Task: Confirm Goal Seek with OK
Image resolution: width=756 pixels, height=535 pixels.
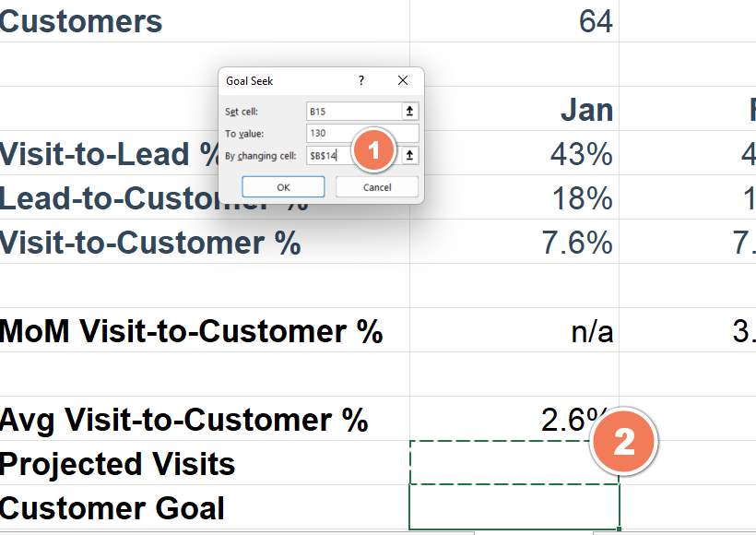Action: 283,186
